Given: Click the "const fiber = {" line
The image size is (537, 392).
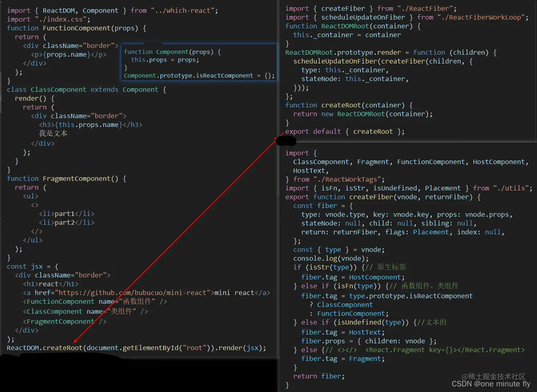Looking at the screenshot, I should point(323,206).
